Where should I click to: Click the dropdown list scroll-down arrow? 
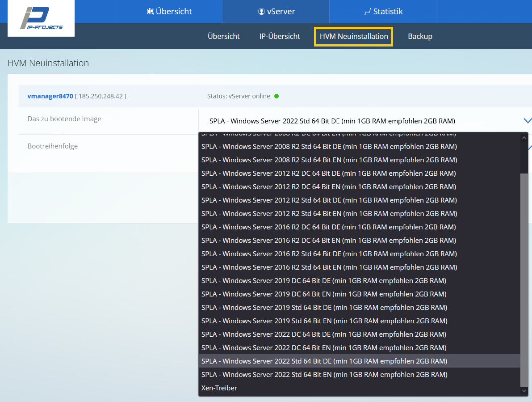[x=524, y=391]
